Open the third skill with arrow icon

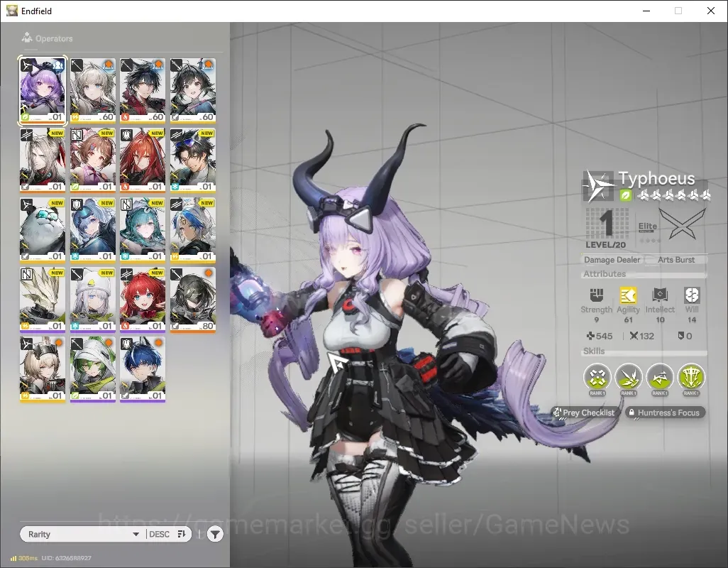pos(660,378)
